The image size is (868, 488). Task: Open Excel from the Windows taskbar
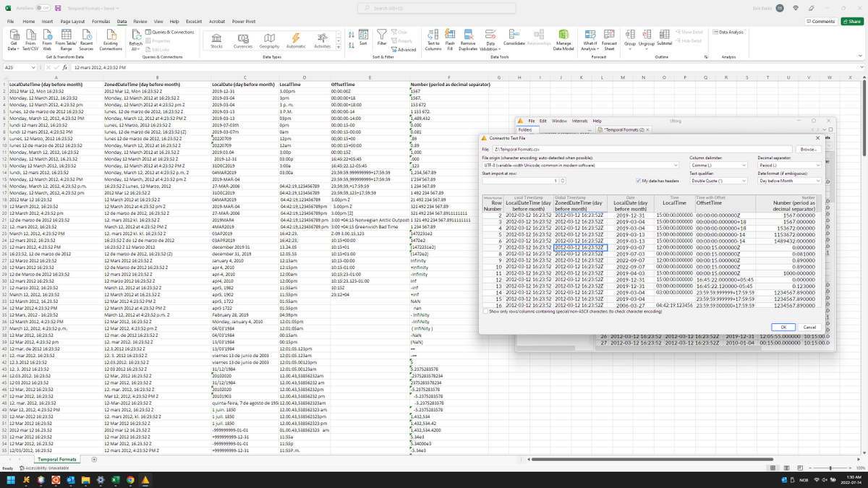pyautogui.click(x=116, y=480)
